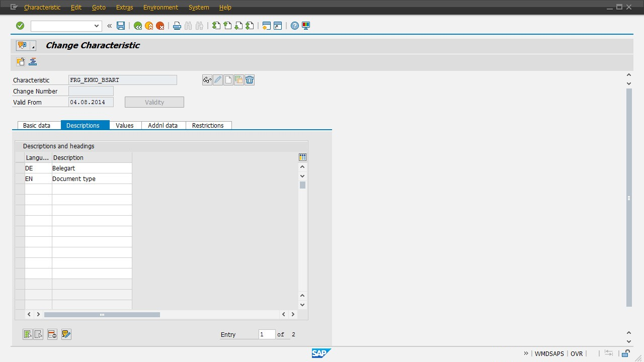644x362 pixels.
Task: Click the Delete row icon below table
Action: point(52,334)
